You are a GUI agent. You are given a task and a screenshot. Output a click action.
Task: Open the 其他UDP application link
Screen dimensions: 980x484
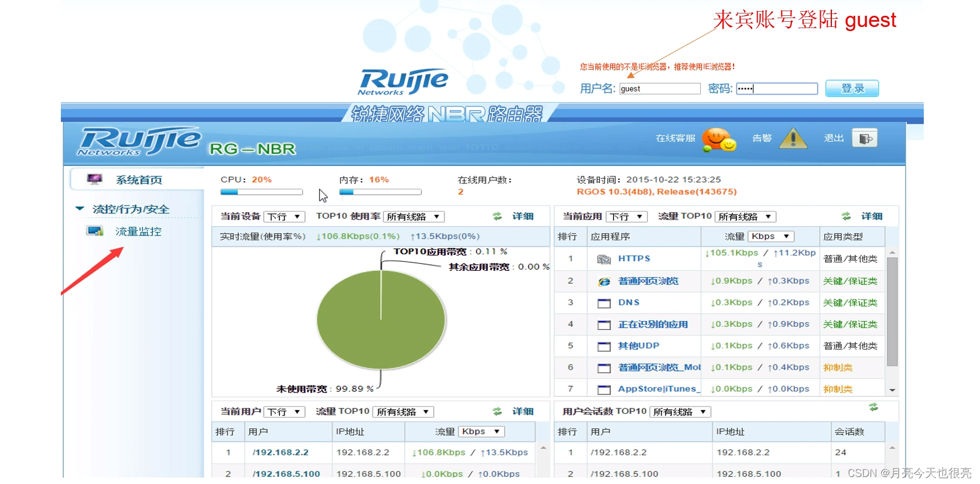[639, 346]
